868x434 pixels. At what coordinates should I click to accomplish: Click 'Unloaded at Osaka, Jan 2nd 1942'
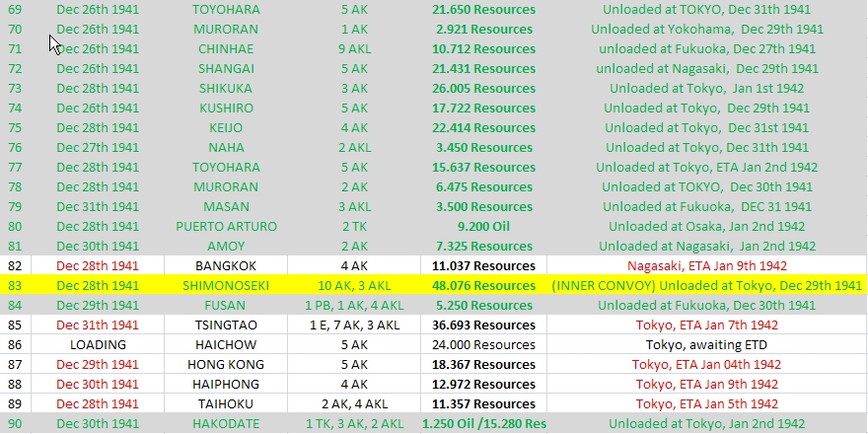[707, 227]
